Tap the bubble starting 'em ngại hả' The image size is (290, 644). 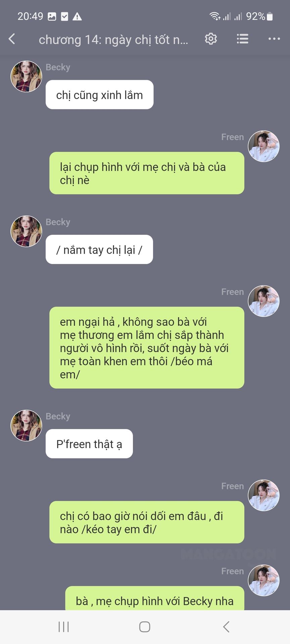tap(147, 348)
